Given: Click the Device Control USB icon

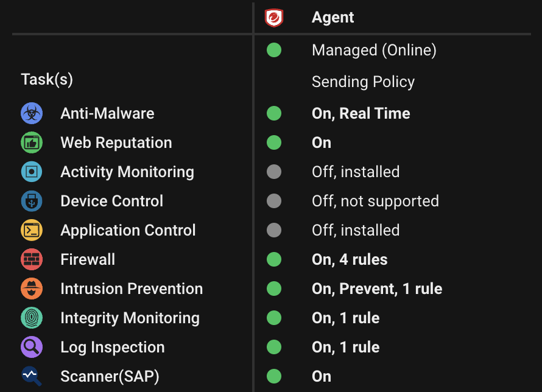Looking at the screenshot, I should coord(32,201).
